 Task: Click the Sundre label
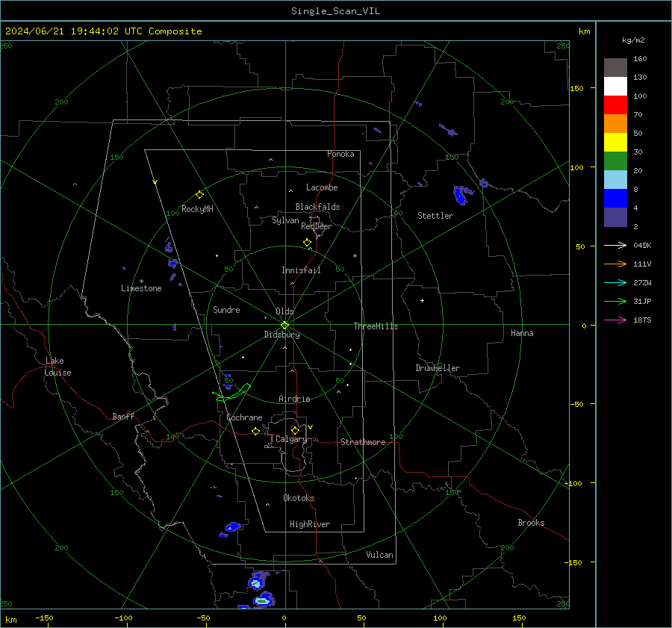pos(226,310)
